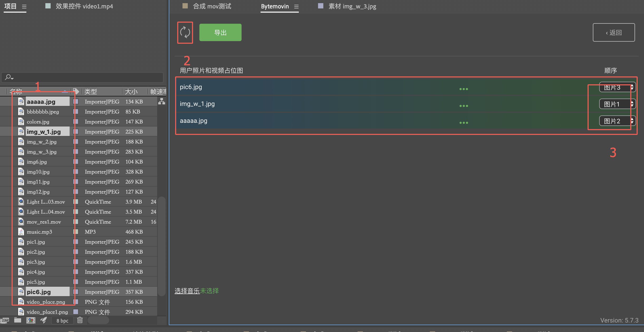
Task: Click the project search field
Action: 82,77
